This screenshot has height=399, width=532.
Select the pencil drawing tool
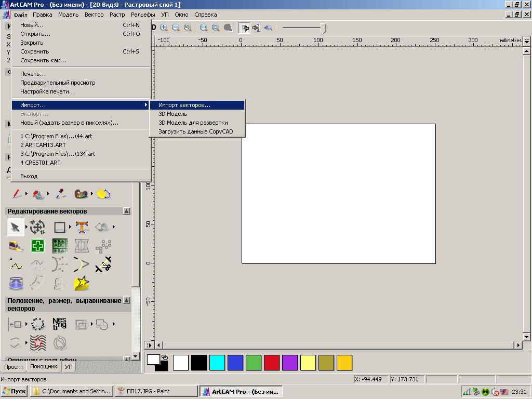coord(16,194)
